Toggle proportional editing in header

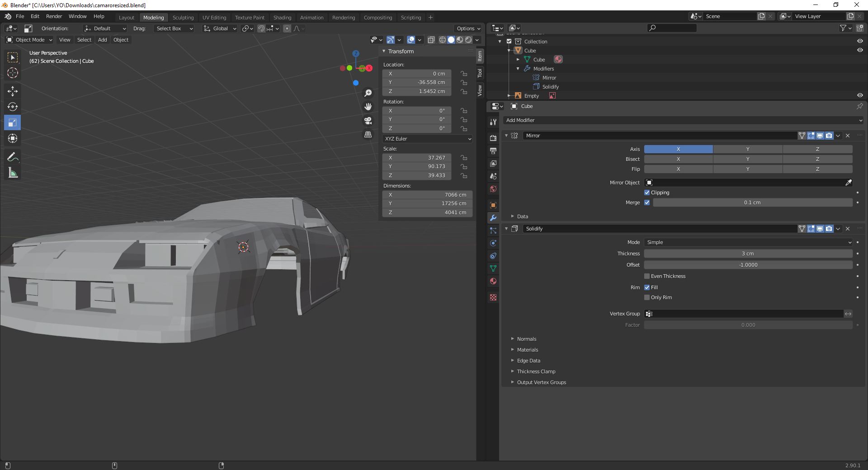click(287, 28)
